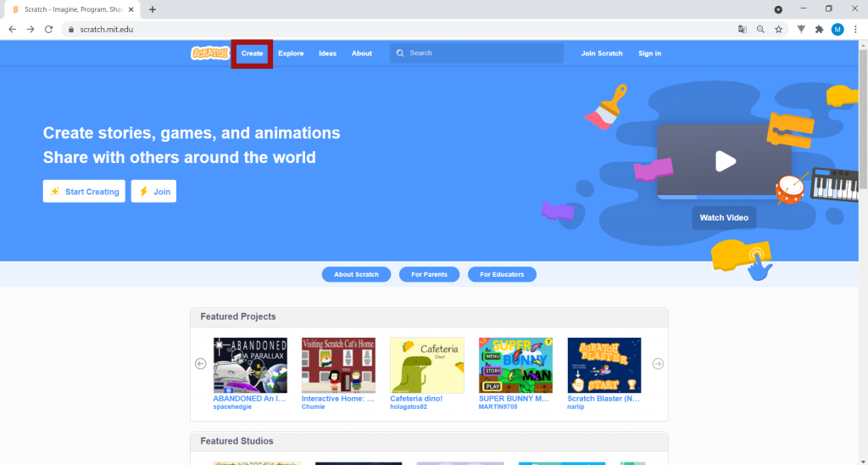Image resolution: width=868 pixels, height=465 pixels.
Task: Click the 'ABANDONED An I…' title link
Action: [x=250, y=399]
